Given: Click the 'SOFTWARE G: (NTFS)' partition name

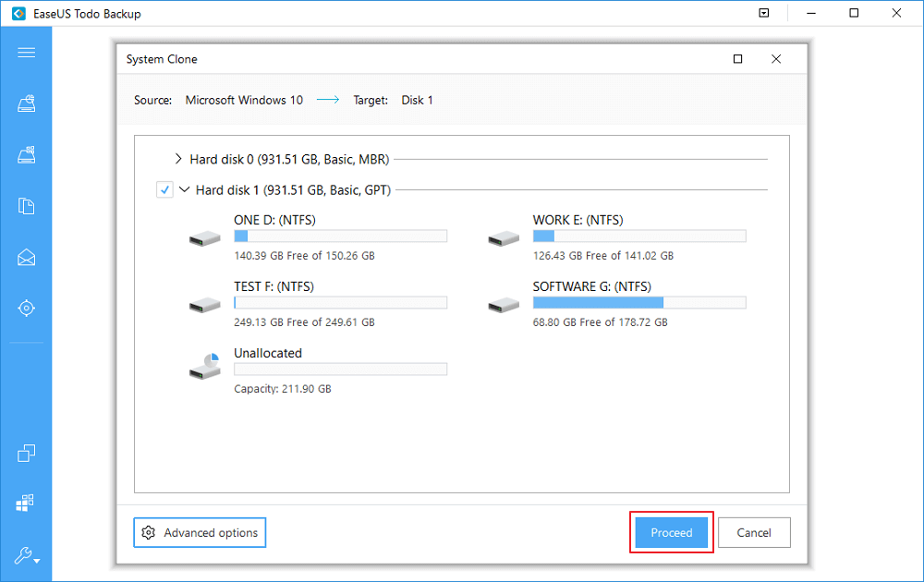Looking at the screenshot, I should click(x=592, y=287).
